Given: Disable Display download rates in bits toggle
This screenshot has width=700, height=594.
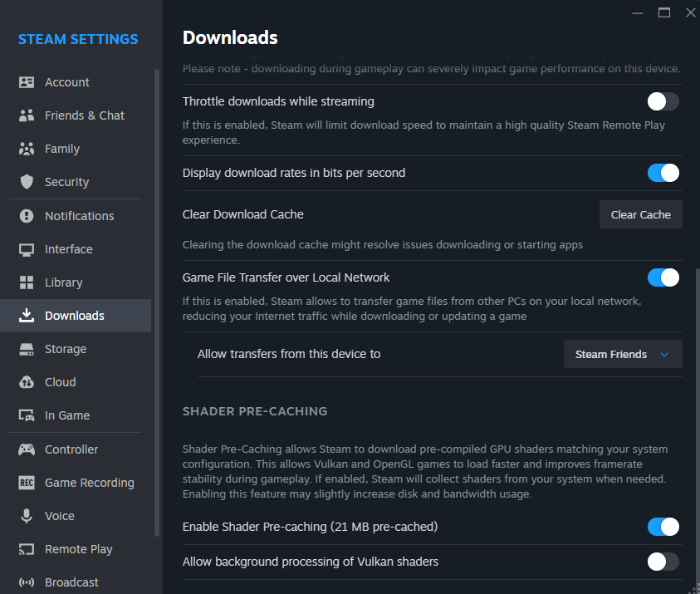Looking at the screenshot, I should [663, 173].
